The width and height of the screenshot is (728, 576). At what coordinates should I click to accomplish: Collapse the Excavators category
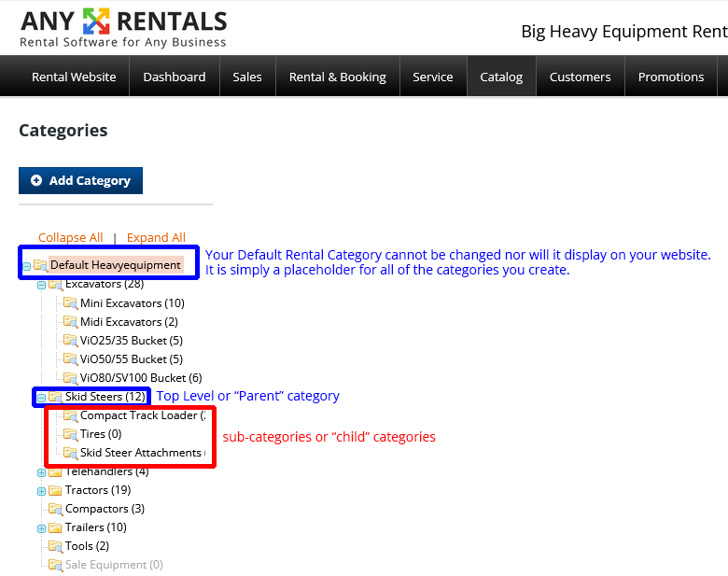(x=41, y=285)
